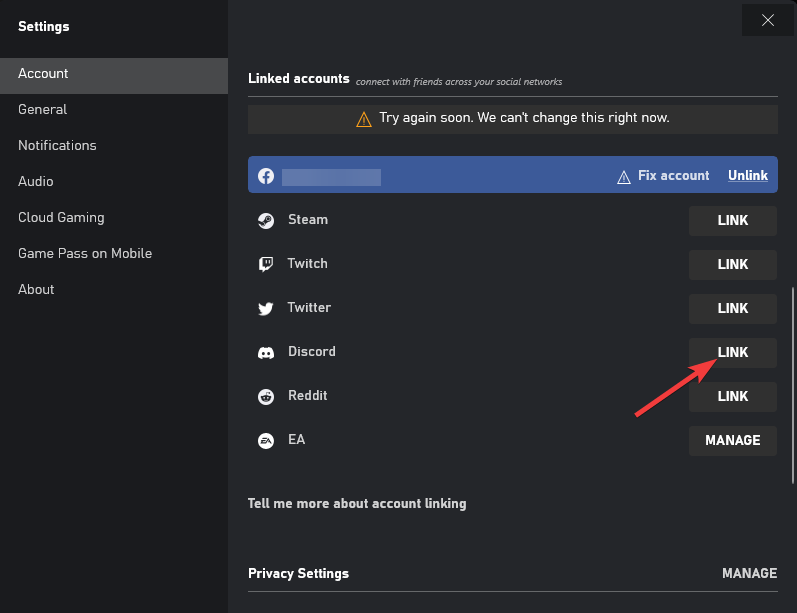Switch to Notifications settings

(x=57, y=145)
